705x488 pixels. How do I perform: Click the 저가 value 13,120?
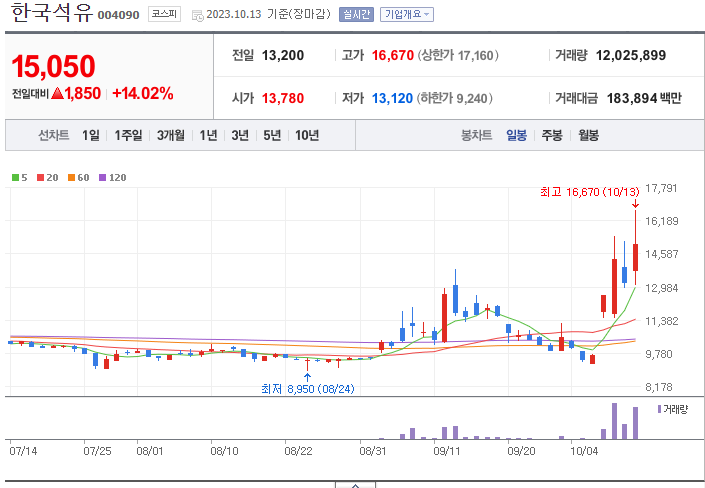(x=392, y=98)
